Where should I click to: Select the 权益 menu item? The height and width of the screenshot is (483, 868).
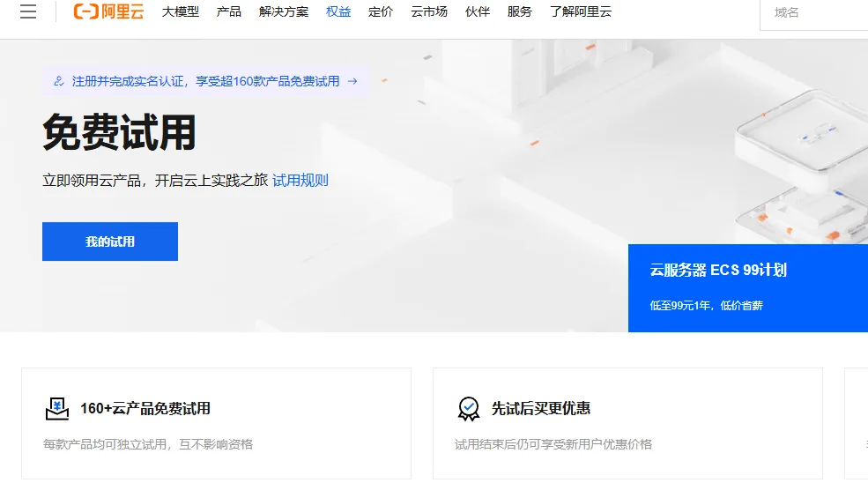[x=338, y=11]
